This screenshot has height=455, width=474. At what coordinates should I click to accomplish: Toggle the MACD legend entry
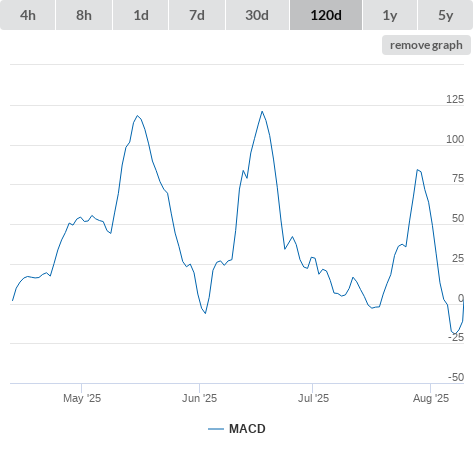[247, 429]
